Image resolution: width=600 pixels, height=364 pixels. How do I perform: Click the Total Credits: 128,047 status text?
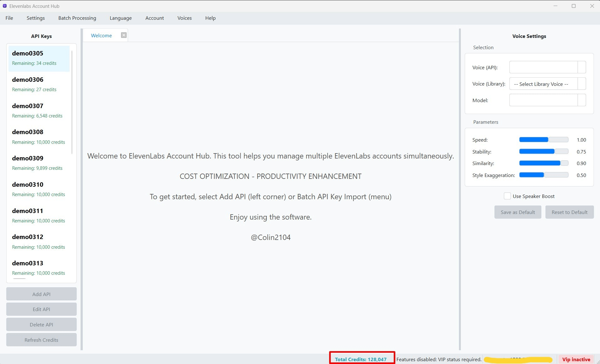pos(361,359)
